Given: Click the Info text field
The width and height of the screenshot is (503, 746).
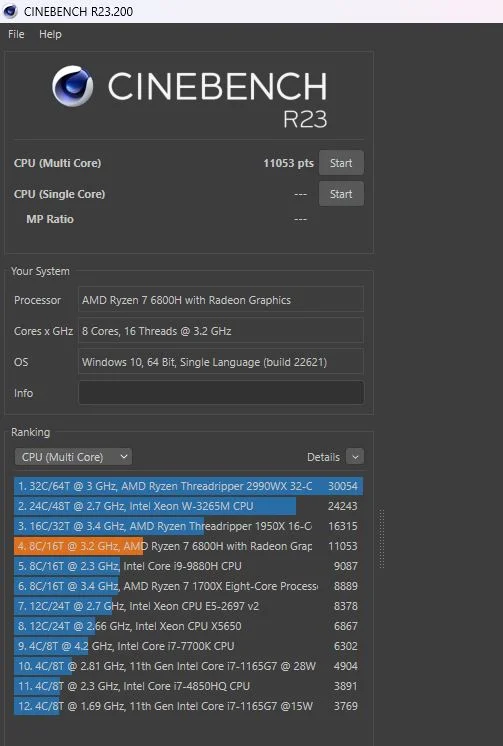Looking at the screenshot, I should [x=221, y=393].
